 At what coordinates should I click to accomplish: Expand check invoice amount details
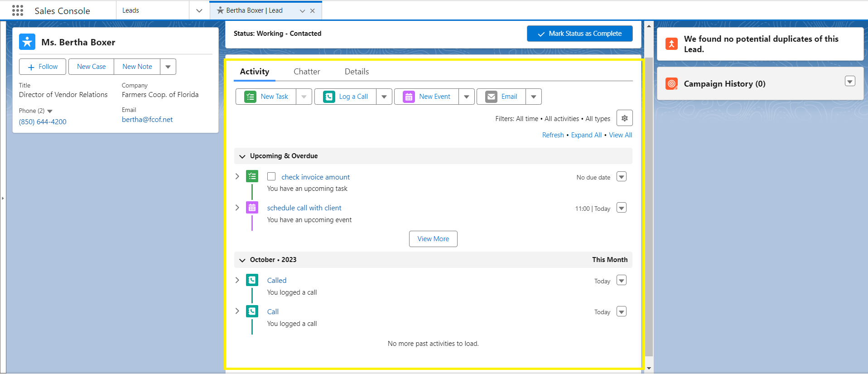tap(237, 176)
